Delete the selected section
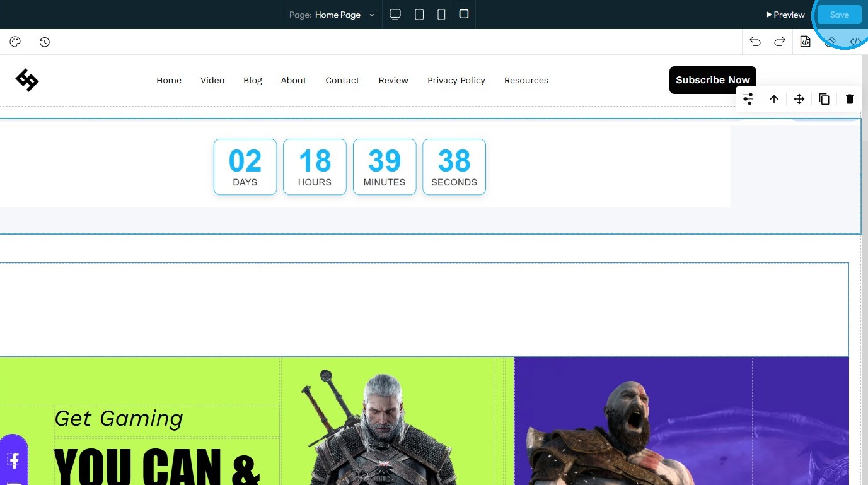The width and height of the screenshot is (868, 485). (x=850, y=99)
